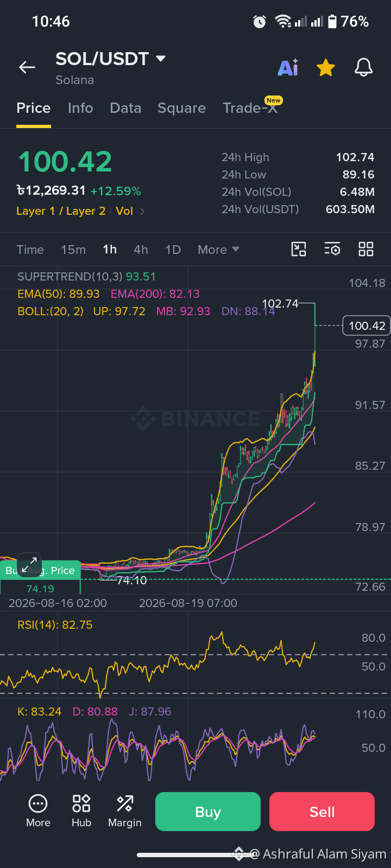The height and width of the screenshot is (868, 391).
Task: Open the chart layout grid icon
Action: (366, 249)
